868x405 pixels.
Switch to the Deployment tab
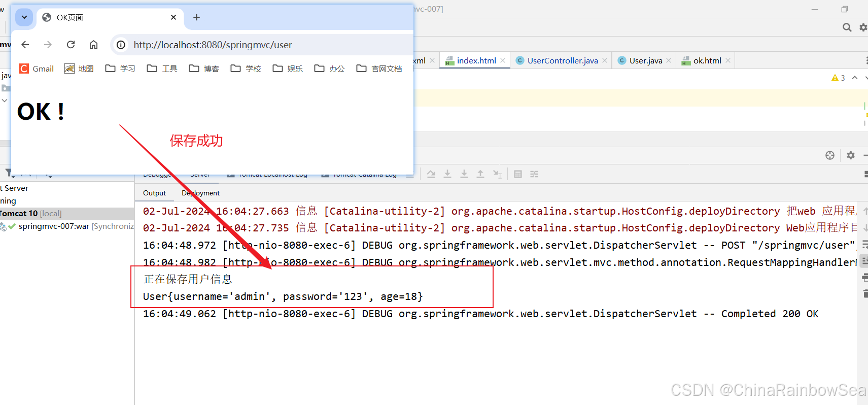(x=200, y=193)
